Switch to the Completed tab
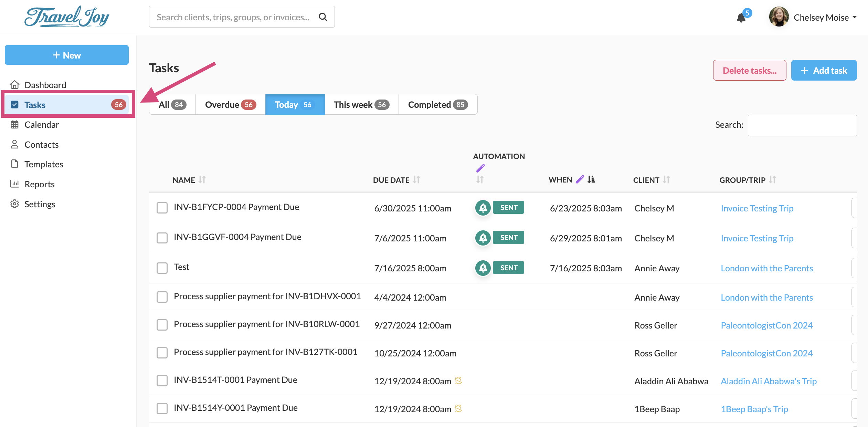Image resolution: width=868 pixels, height=427 pixels. point(437,105)
